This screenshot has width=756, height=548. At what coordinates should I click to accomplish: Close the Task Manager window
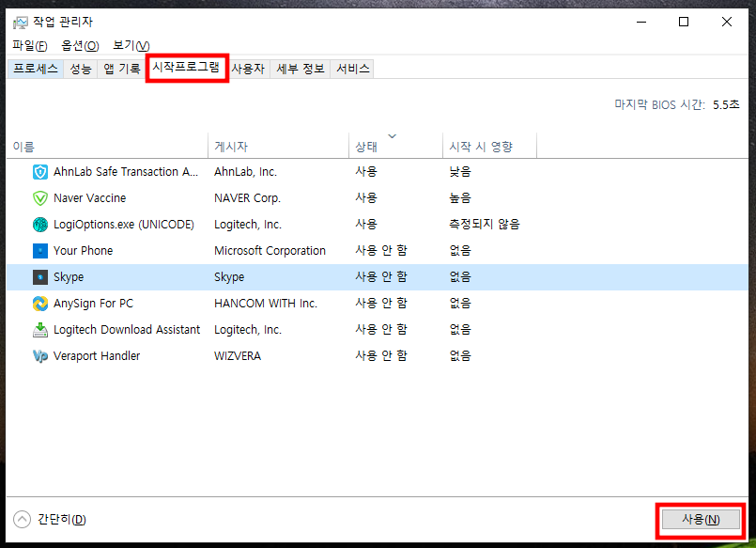pyautogui.click(x=727, y=23)
